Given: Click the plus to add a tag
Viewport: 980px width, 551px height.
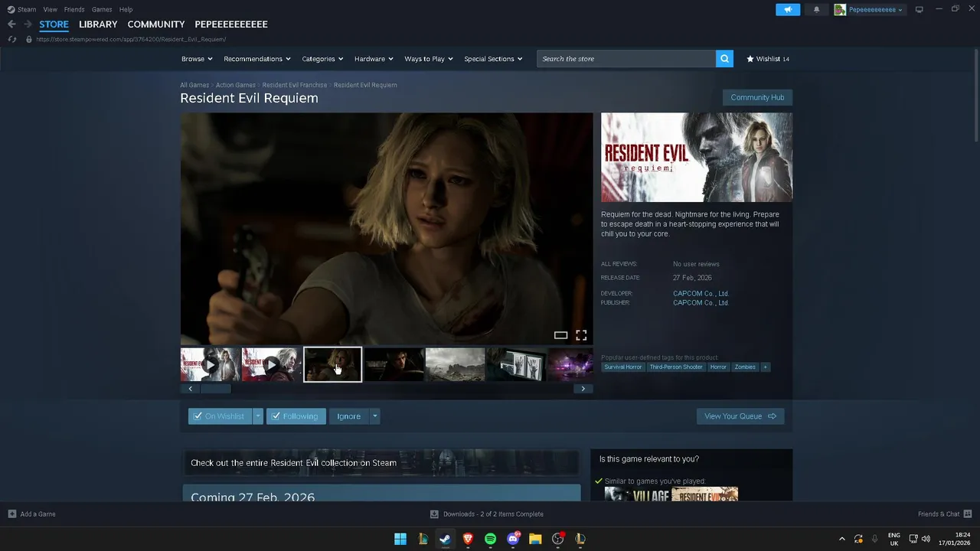Looking at the screenshot, I should (765, 367).
